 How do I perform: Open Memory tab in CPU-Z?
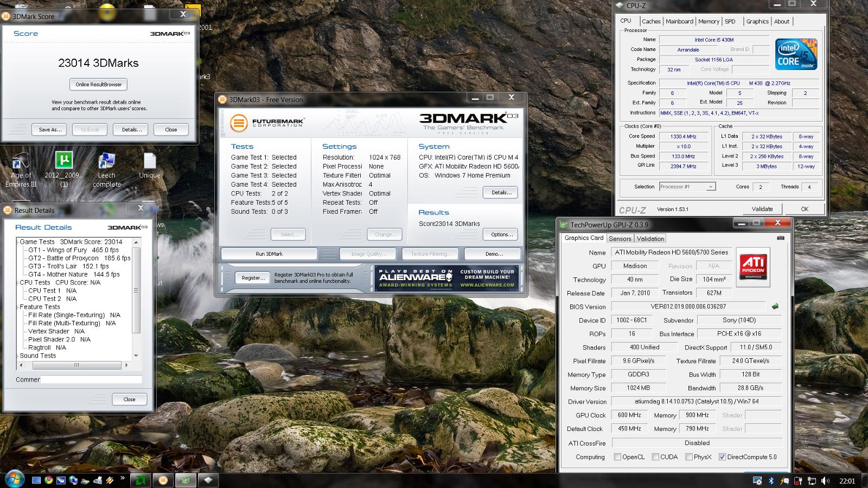(x=709, y=22)
